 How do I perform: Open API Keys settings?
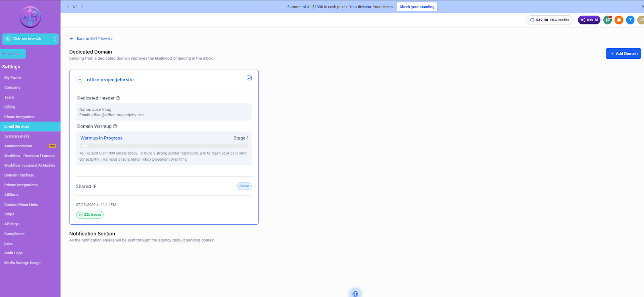[12, 224]
